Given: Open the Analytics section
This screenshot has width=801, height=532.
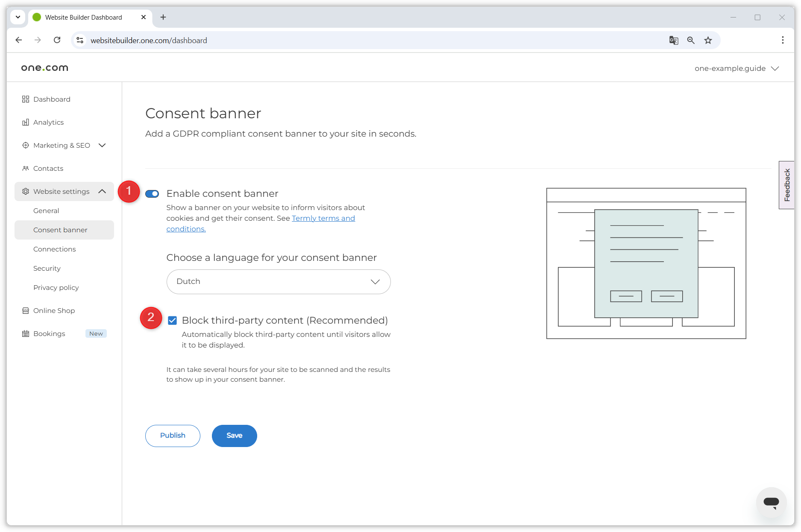Looking at the screenshot, I should point(48,122).
